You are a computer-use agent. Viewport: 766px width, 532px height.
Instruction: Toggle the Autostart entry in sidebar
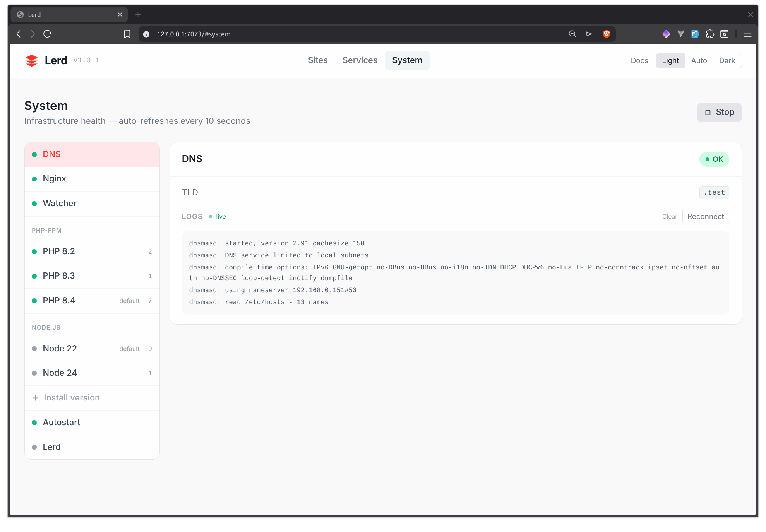(x=61, y=422)
